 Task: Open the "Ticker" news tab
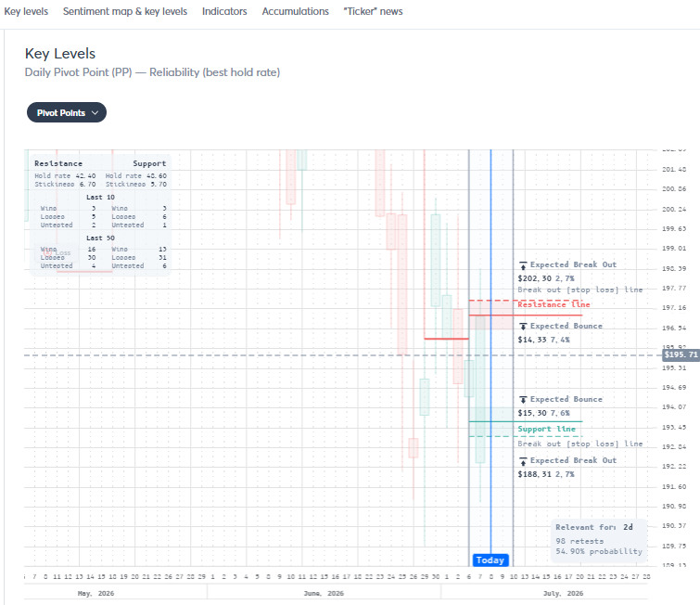374,12
